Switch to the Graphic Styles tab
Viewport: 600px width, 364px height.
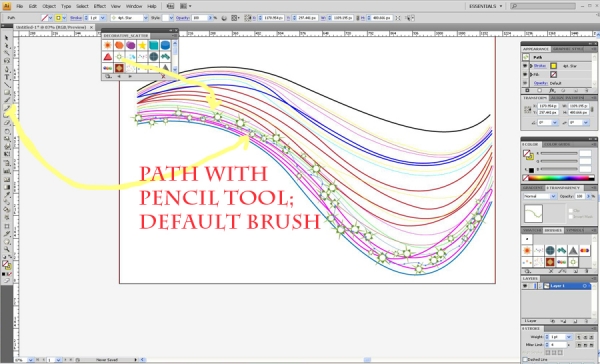568,49
